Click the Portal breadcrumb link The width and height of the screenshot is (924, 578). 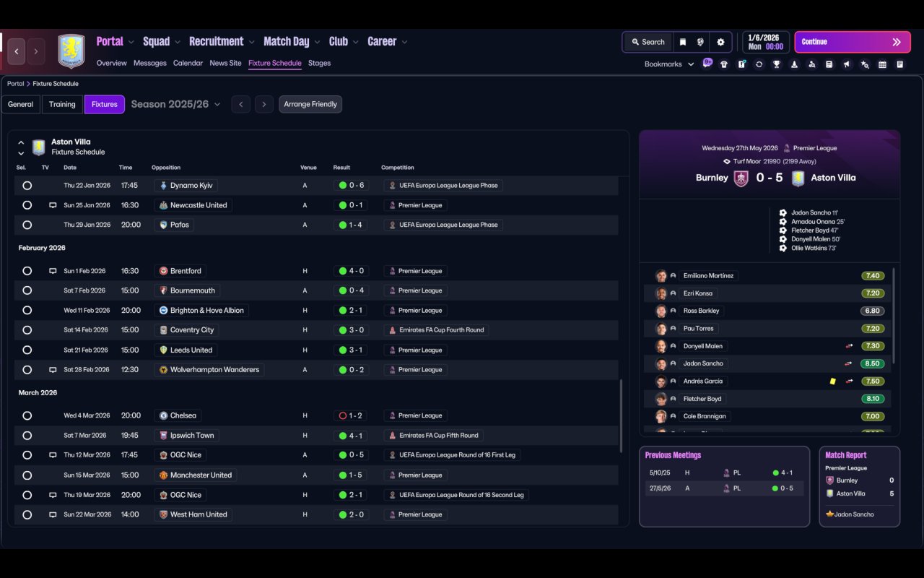(x=15, y=84)
